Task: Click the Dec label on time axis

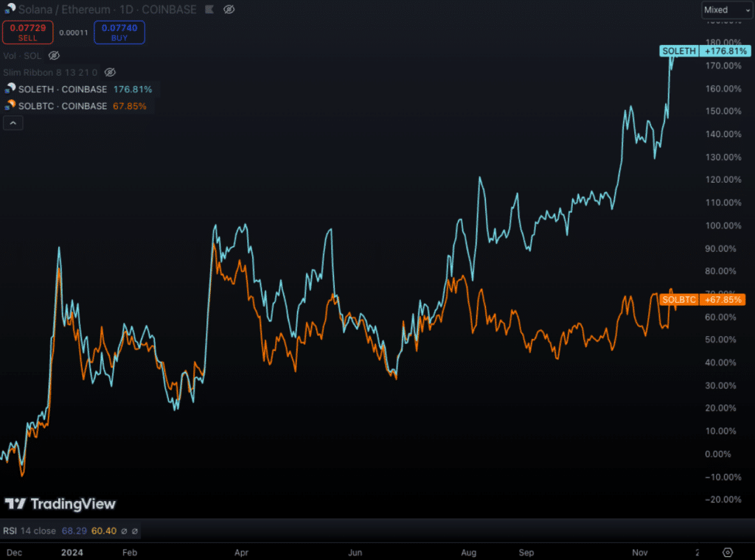Action: pyautogui.click(x=14, y=553)
